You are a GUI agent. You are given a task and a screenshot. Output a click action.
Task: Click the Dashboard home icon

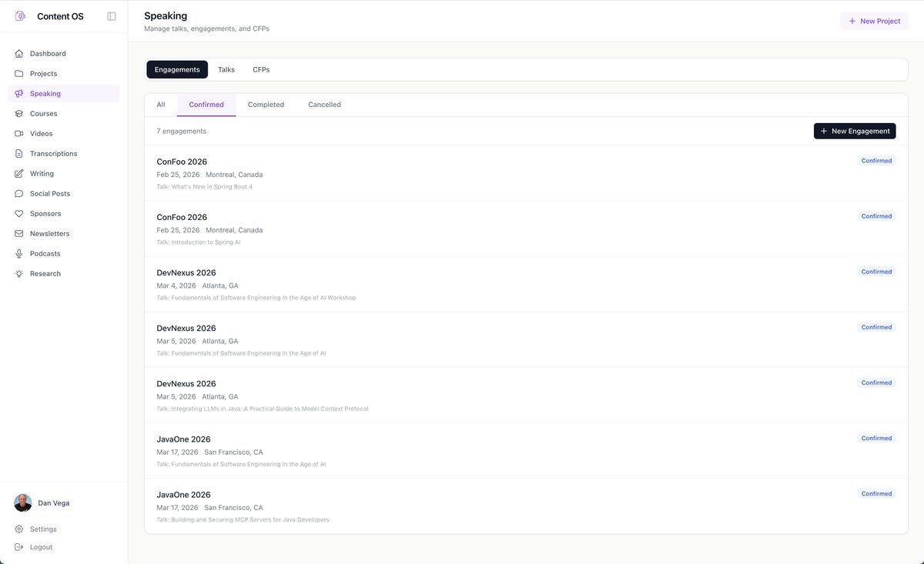coord(19,54)
